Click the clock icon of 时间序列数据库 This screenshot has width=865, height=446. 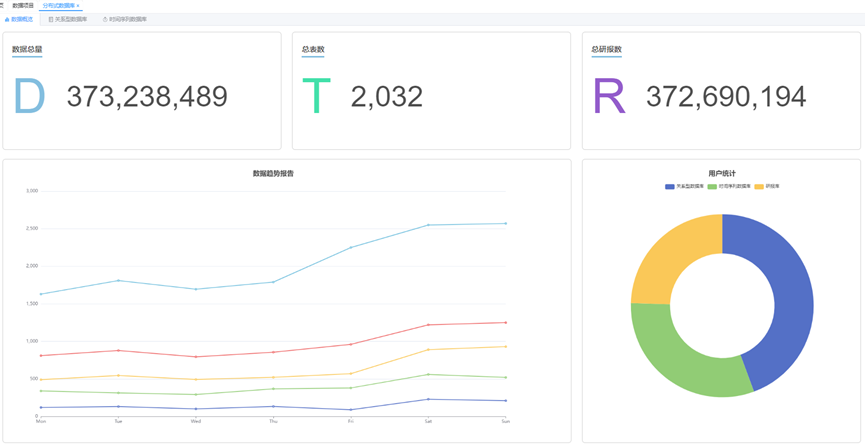coord(105,19)
